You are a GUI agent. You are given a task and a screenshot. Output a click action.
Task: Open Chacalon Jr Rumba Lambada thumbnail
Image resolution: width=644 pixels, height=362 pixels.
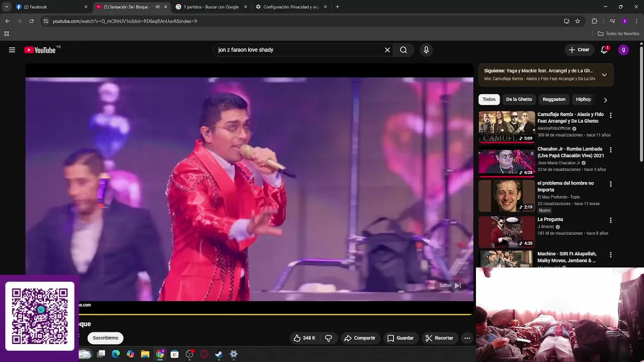pos(507,161)
